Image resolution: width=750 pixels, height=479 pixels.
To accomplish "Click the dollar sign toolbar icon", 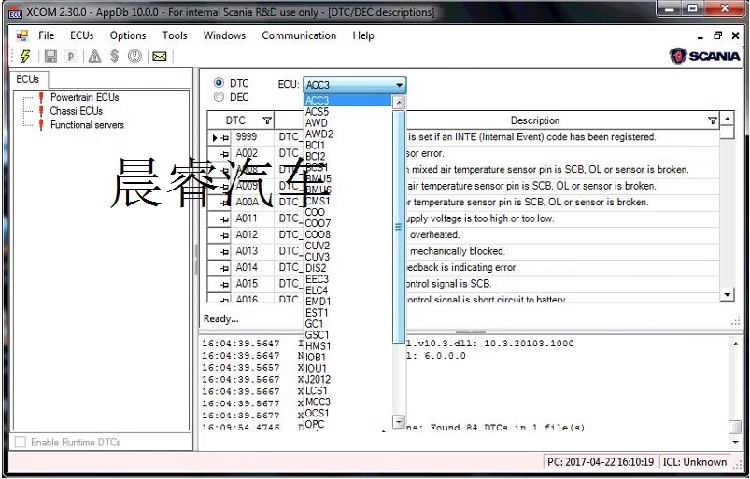I will (114, 56).
